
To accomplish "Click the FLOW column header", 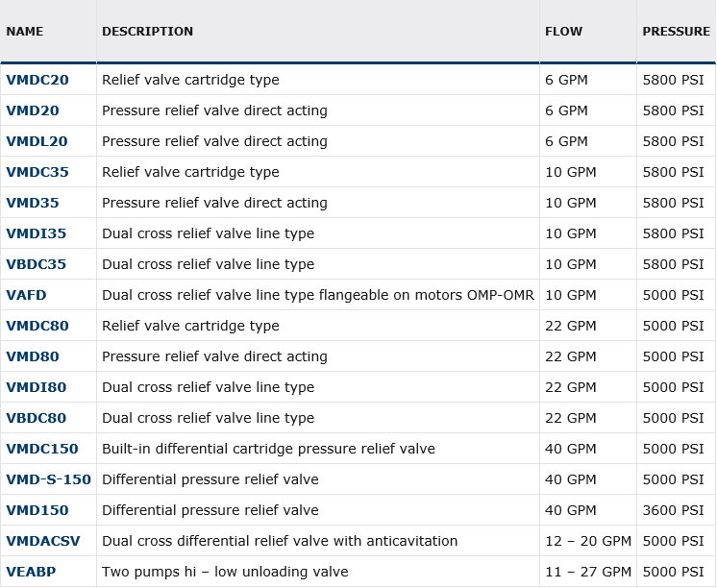I will tap(563, 31).
